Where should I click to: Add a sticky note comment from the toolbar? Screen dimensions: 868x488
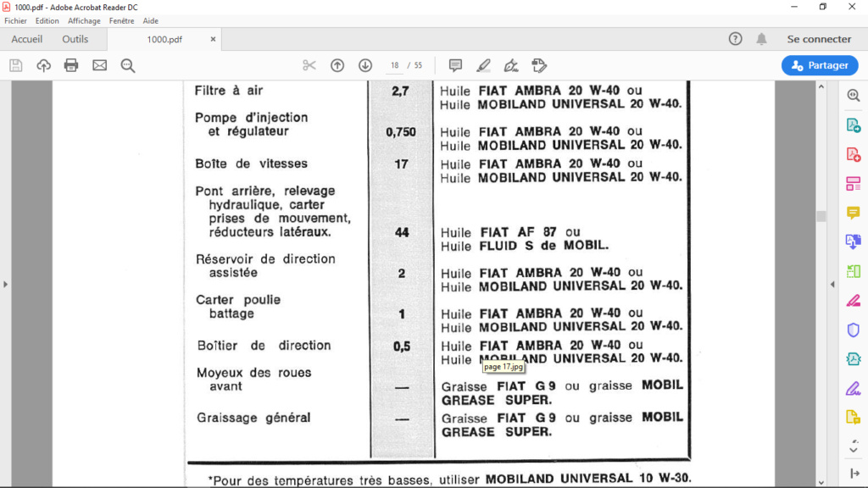point(455,65)
